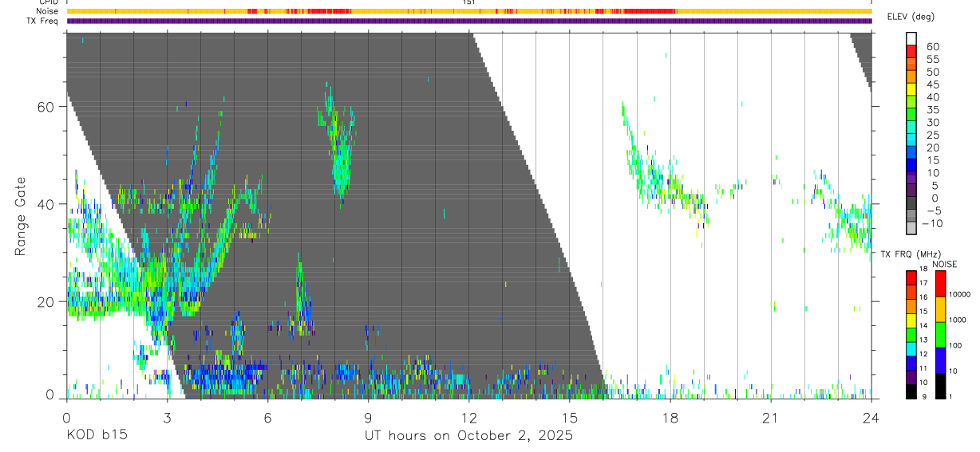Select the 'NOISE' legend title above the color bar
Screen dimensions: 980x452
coord(943,265)
